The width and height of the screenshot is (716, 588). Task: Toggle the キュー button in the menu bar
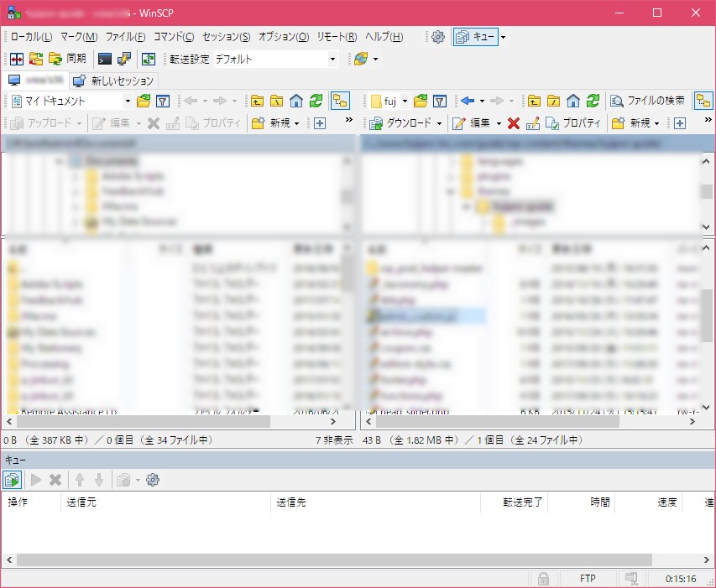[475, 37]
